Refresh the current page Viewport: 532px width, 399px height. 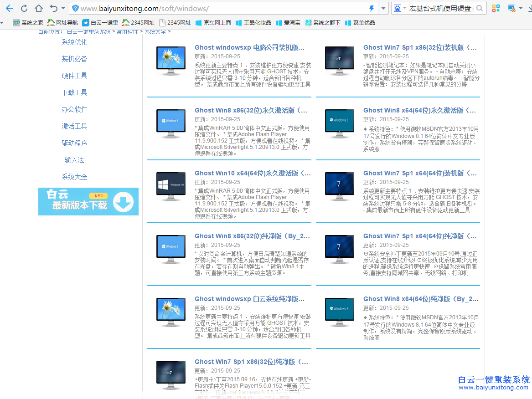click(25, 8)
